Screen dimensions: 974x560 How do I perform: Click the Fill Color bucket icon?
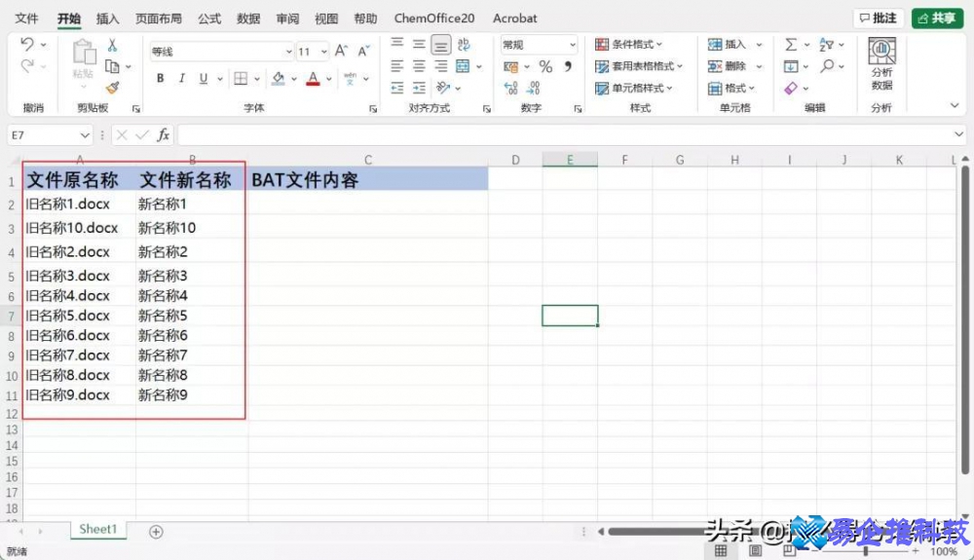tap(279, 78)
